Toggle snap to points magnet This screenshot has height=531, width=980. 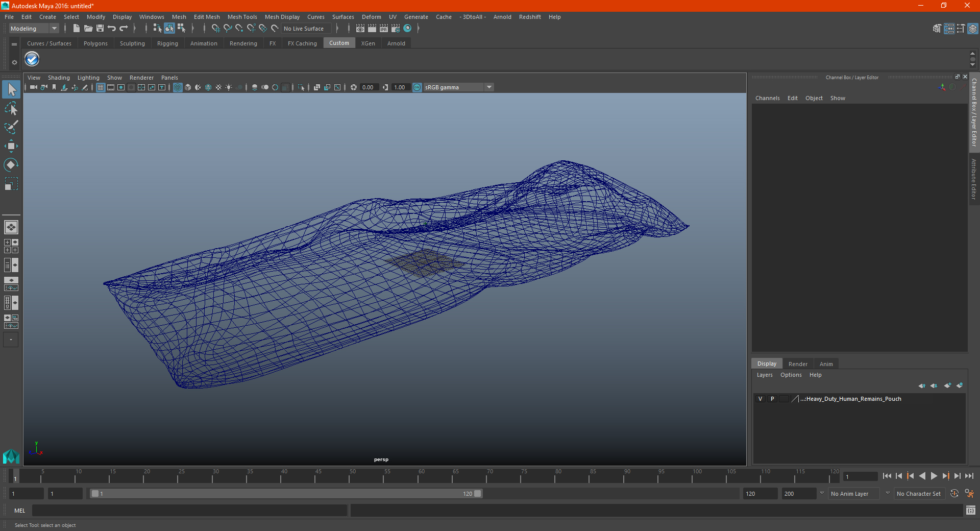tap(239, 29)
